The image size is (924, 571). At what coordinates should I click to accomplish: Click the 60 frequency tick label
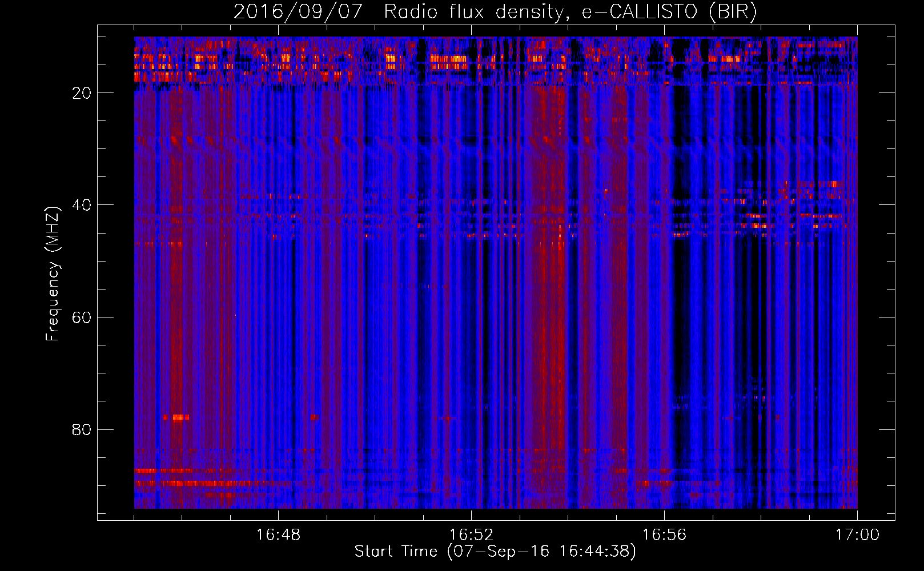(82, 317)
